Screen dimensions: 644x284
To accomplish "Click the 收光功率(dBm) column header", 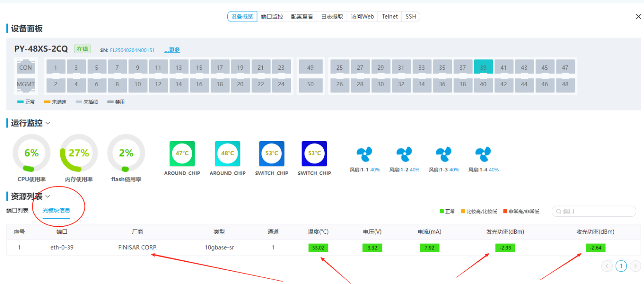I will pos(595,232).
